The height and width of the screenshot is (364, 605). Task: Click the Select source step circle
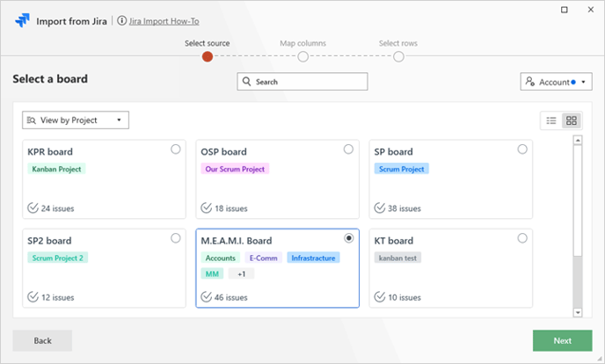pos(208,56)
